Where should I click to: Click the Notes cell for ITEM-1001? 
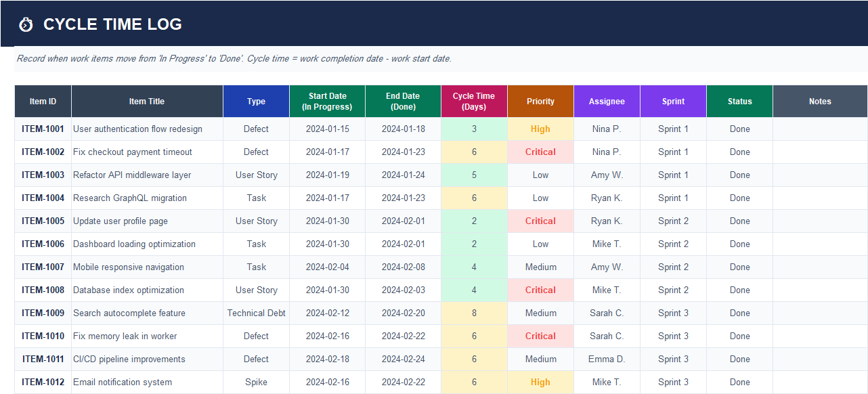click(x=819, y=129)
